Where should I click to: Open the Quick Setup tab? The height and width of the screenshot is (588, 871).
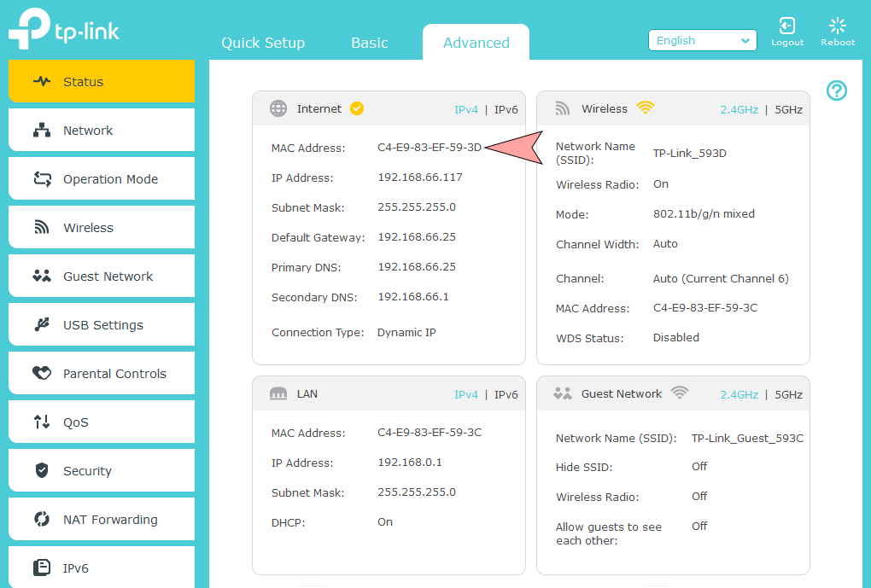point(263,41)
